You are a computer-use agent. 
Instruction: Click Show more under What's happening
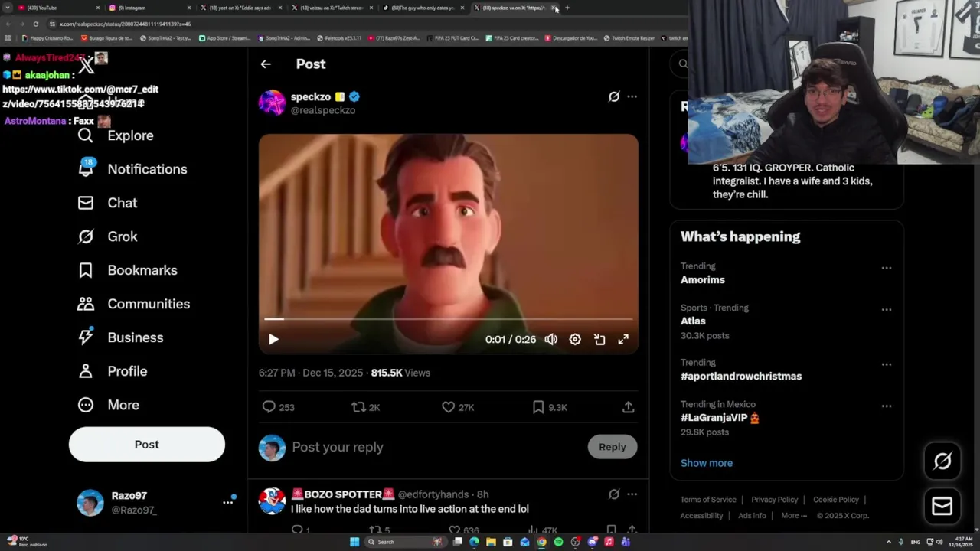tap(707, 463)
